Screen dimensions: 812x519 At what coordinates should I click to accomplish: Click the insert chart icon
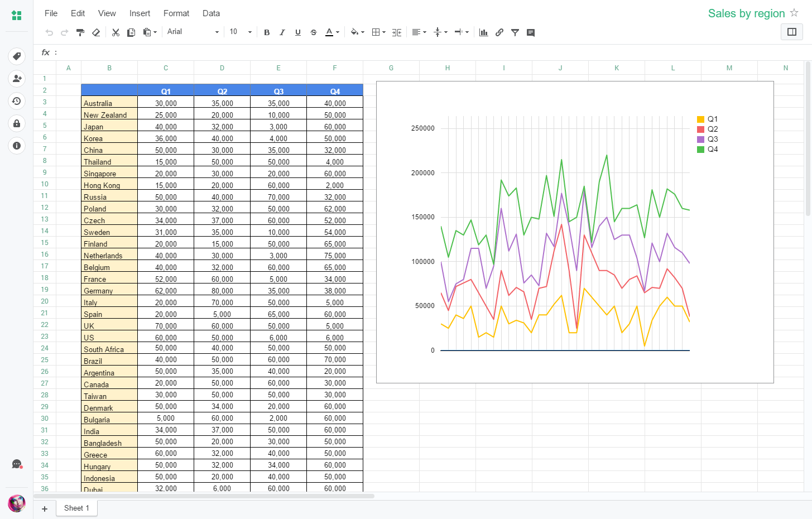[x=484, y=32]
